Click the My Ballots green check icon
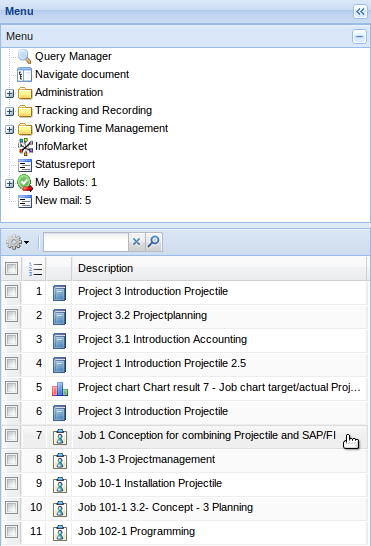The height and width of the screenshot is (546, 371). point(25,183)
